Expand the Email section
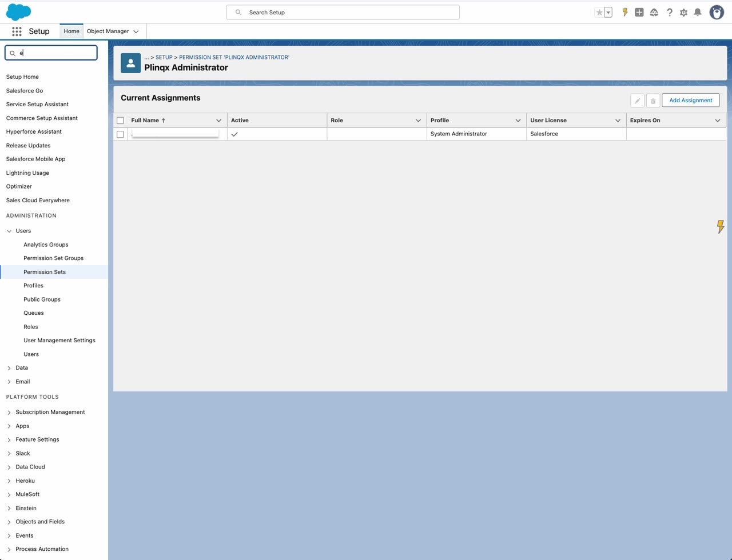 point(9,382)
